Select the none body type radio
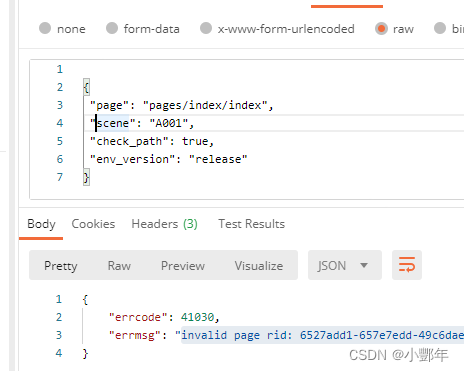The image size is (464, 371). coord(45,28)
